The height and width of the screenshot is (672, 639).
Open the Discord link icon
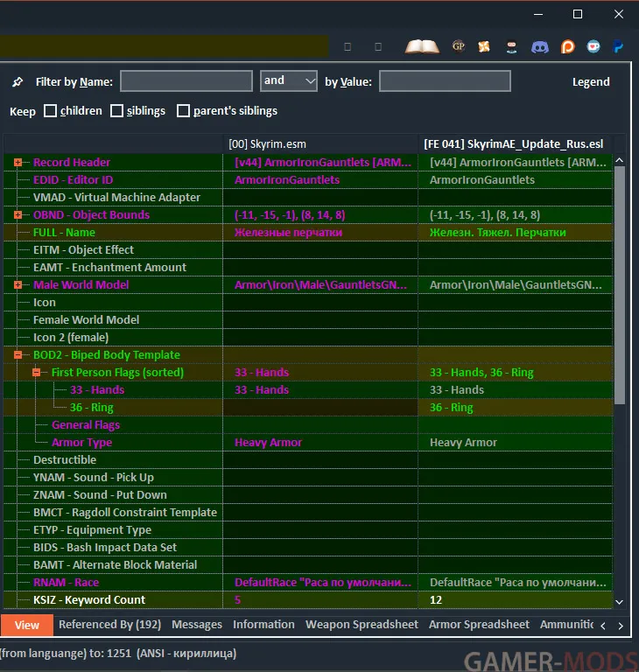click(x=539, y=46)
